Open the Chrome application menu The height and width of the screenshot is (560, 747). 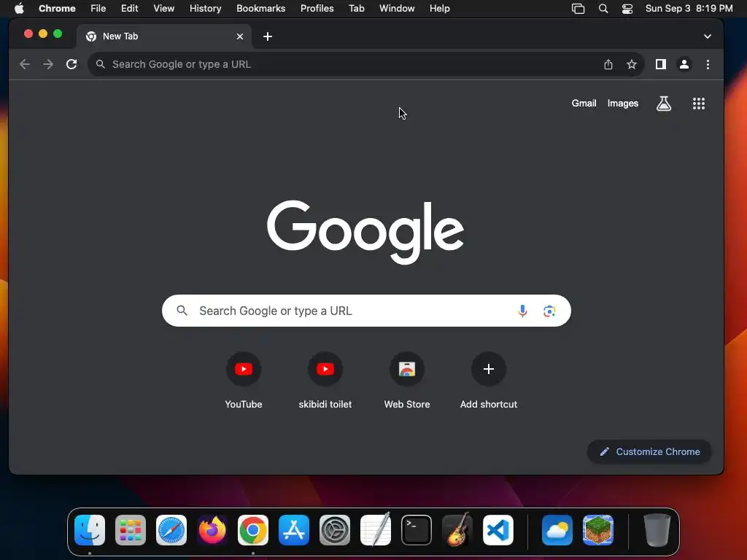click(x=57, y=9)
